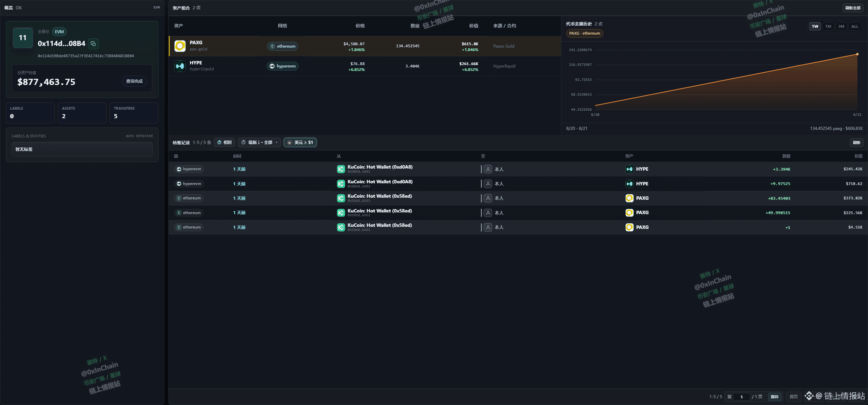Click KuCoin logo in first transfer row

click(x=341, y=169)
